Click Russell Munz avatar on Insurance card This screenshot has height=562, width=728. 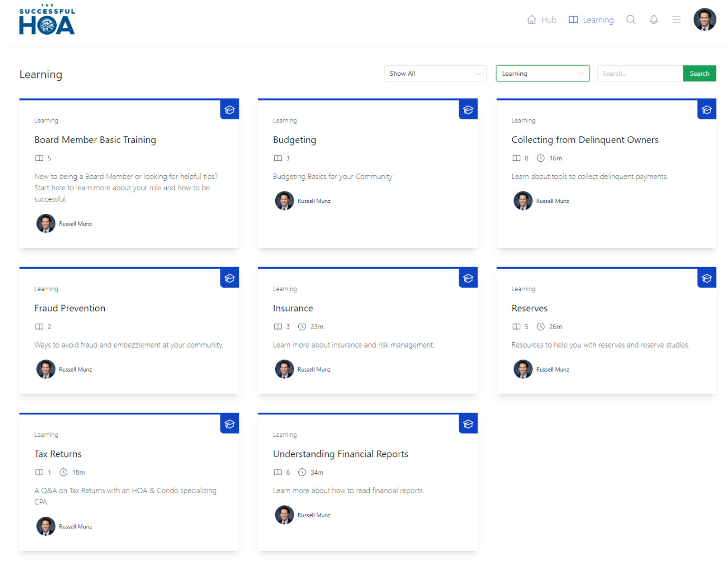(284, 369)
